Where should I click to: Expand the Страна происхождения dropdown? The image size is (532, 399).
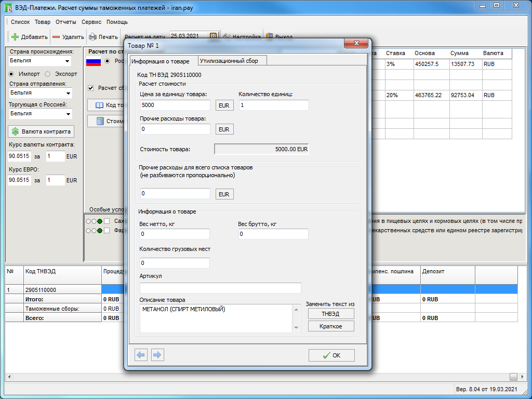(x=68, y=61)
